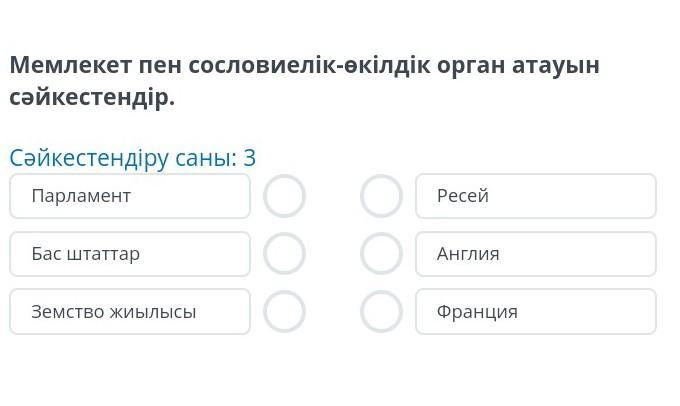The height and width of the screenshot is (406, 680).
Task: Pick the circle beside Франция
Action: [381, 312]
